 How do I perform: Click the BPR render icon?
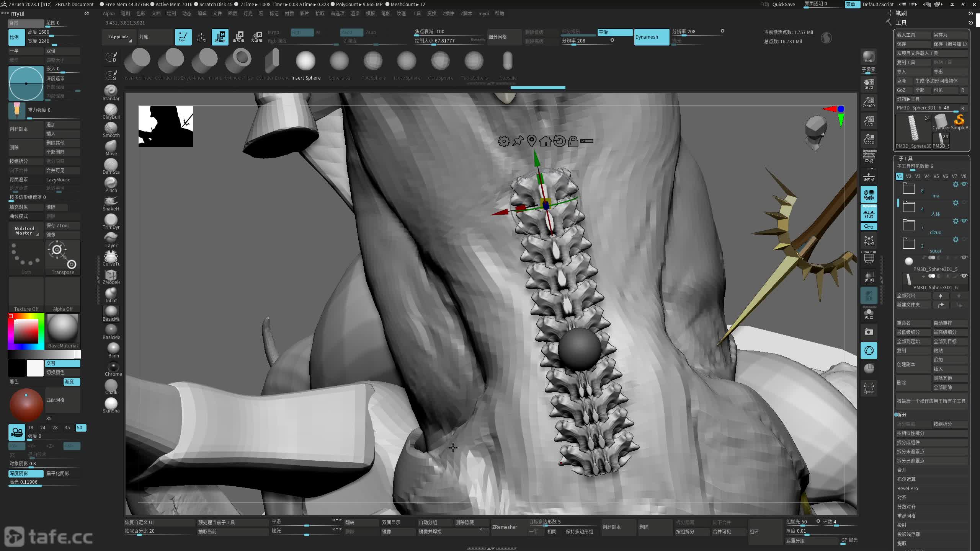point(869,57)
